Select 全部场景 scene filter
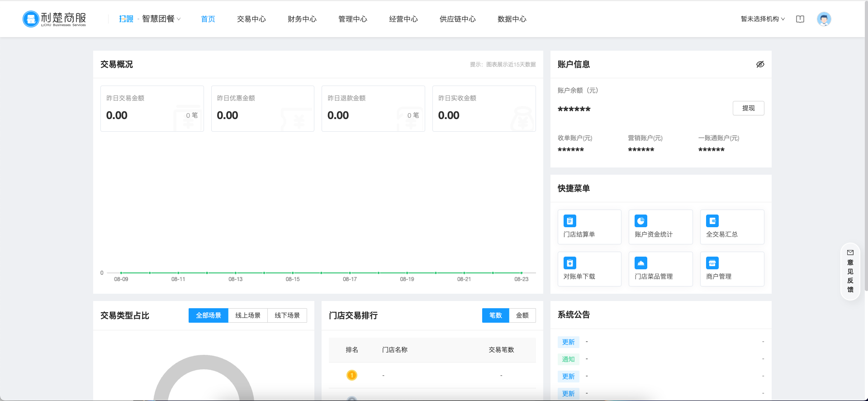 click(209, 315)
